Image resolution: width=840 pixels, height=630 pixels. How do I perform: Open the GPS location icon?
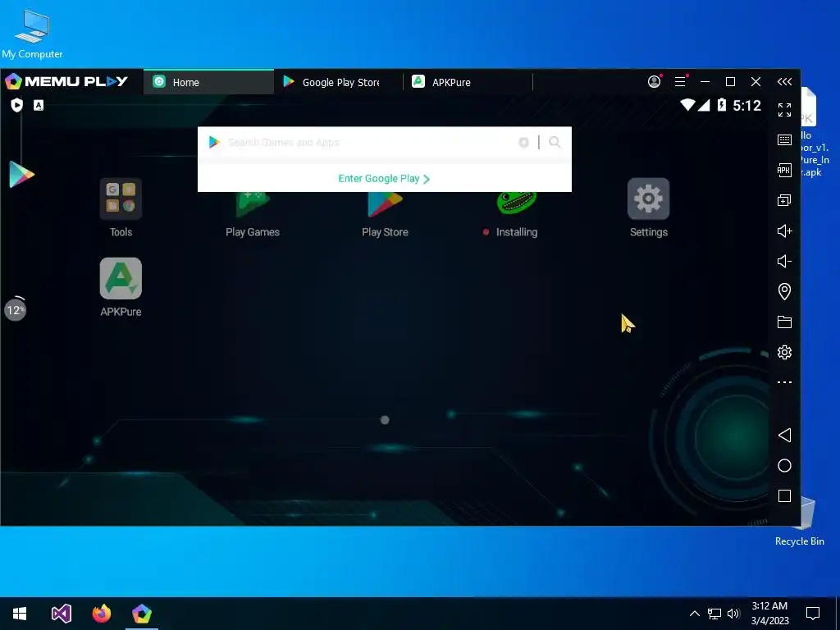pos(784,291)
